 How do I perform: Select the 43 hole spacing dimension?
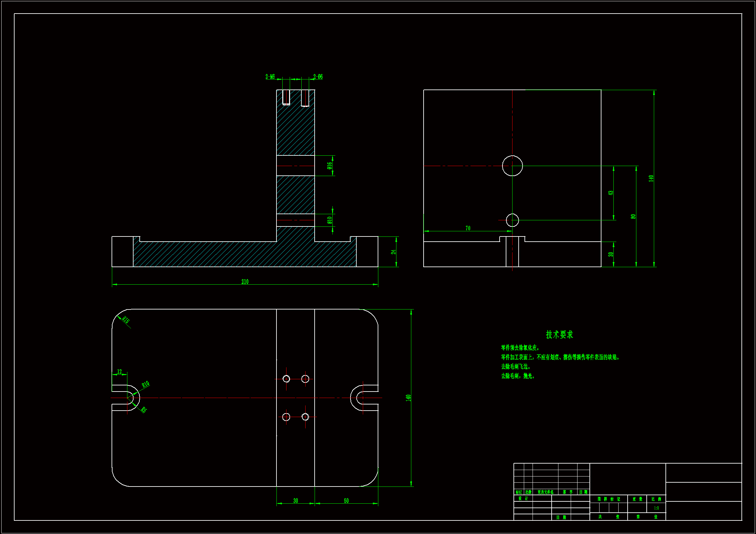coord(611,193)
